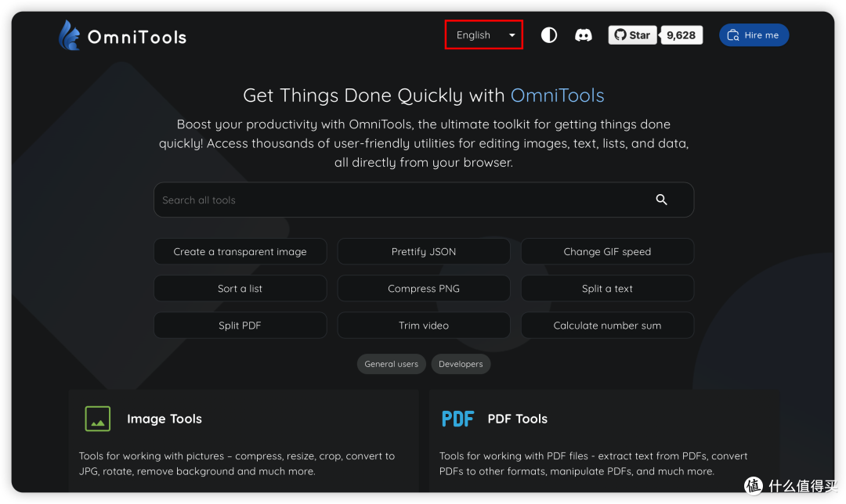Click the OmniTools flame logo

click(x=69, y=35)
